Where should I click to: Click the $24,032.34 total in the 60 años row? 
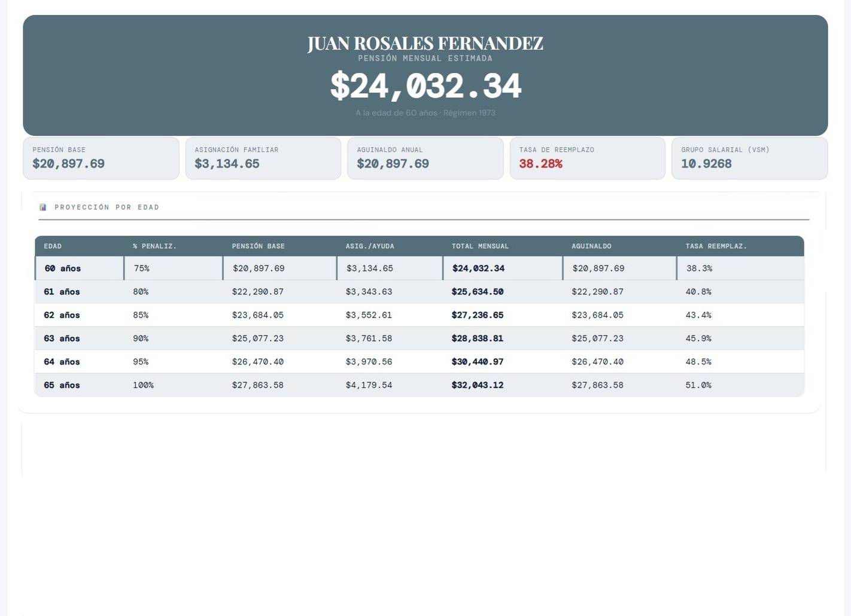click(x=479, y=269)
